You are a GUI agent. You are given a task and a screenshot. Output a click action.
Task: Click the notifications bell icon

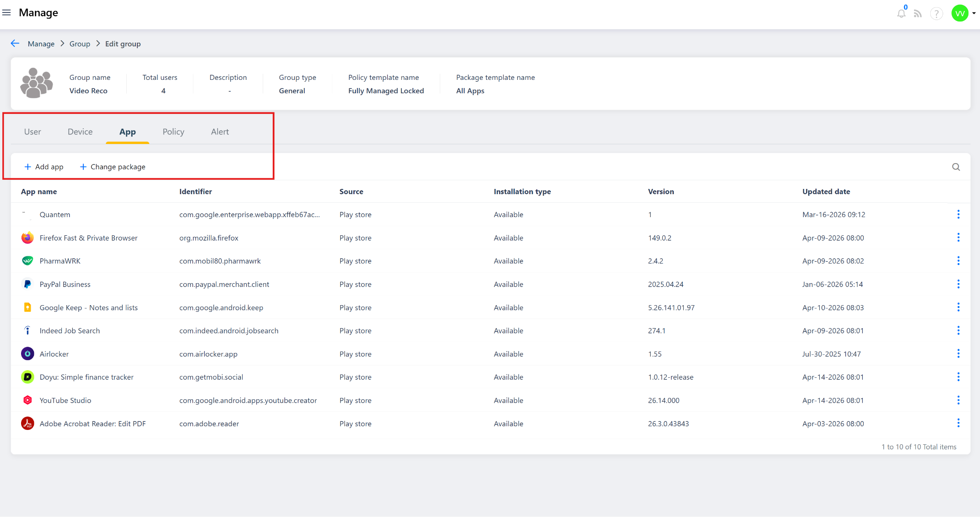[901, 13]
